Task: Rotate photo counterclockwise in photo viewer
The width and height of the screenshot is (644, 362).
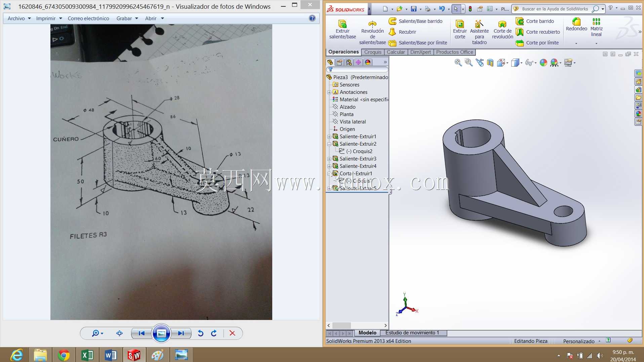Action: (201, 333)
